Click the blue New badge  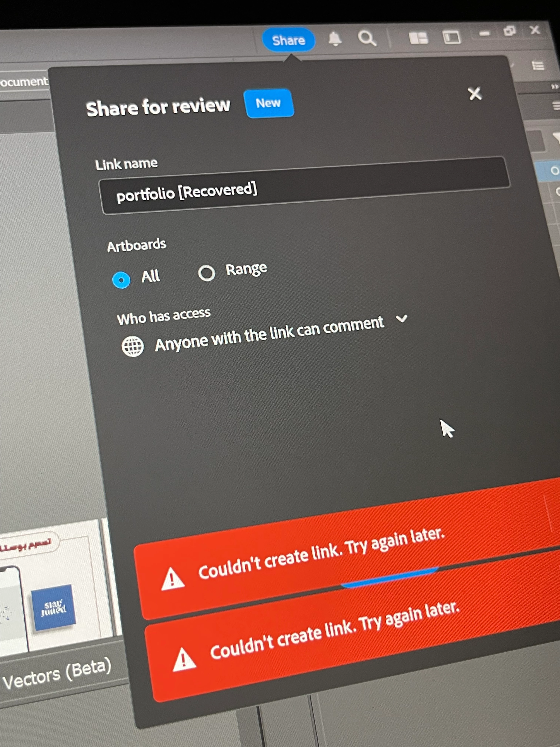pos(268,103)
